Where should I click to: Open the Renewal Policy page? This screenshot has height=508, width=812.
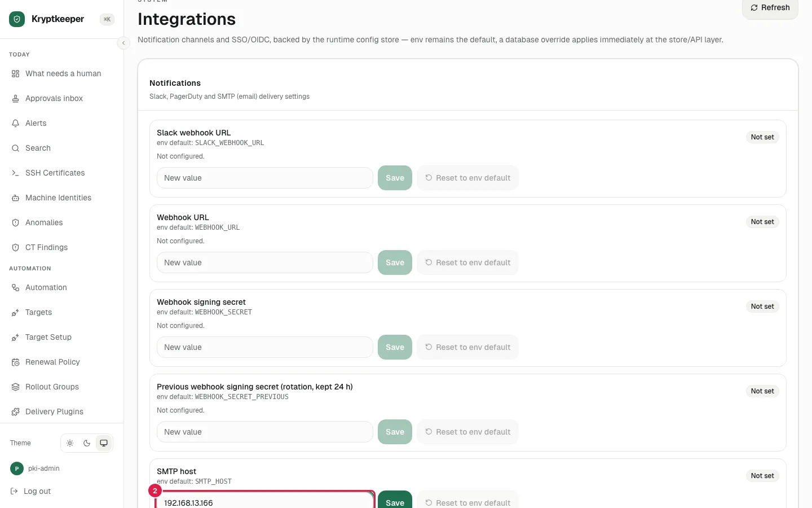tap(52, 362)
